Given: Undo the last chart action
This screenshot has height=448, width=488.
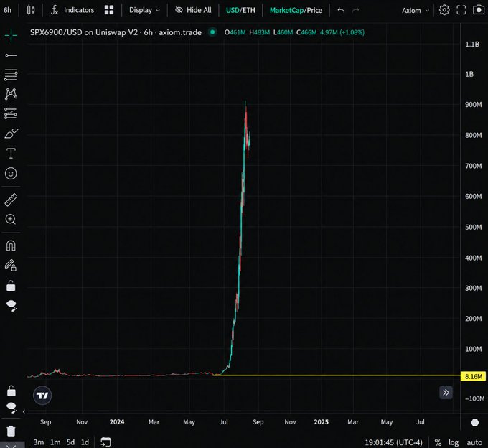Looking at the screenshot, I should click(x=341, y=11).
